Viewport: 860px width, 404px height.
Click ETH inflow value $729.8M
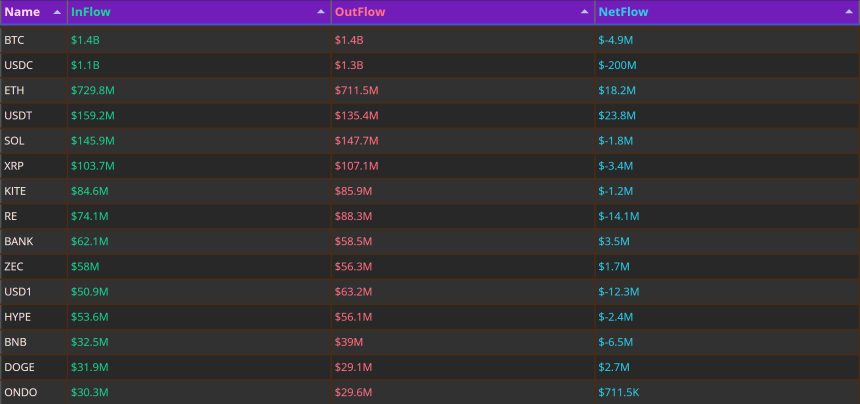[93, 90]
